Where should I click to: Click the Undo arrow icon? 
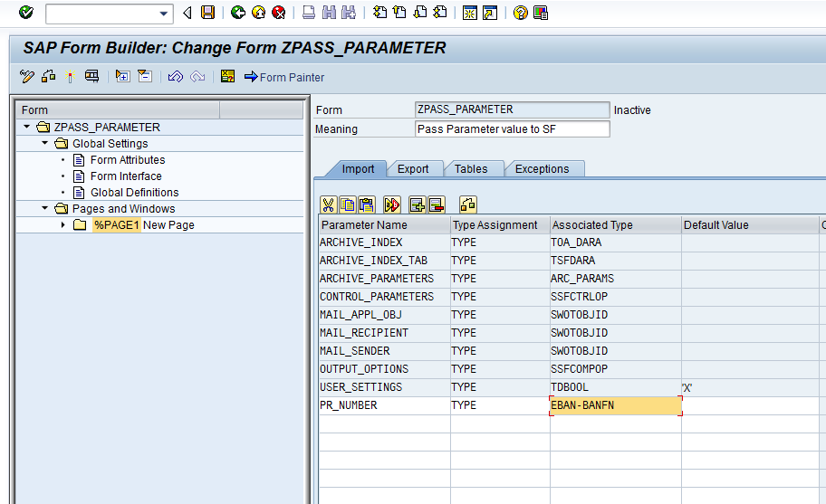pyautogui.click(x=176, y=77)
